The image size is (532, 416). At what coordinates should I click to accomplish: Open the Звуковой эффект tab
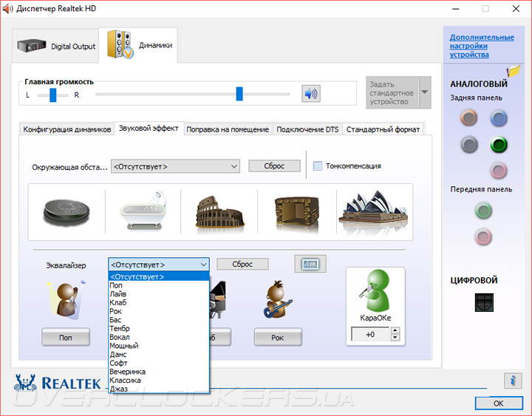click(149, 129)
